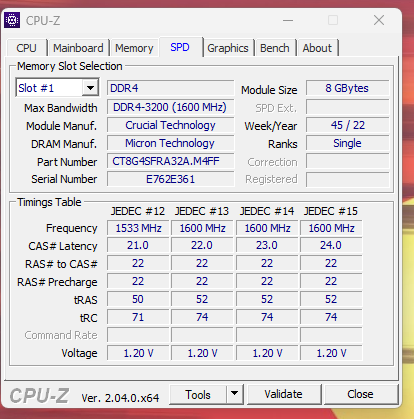
Task: Click the JEDEC #13 column header
Action: pyautogui.click(x=202, y=211)
